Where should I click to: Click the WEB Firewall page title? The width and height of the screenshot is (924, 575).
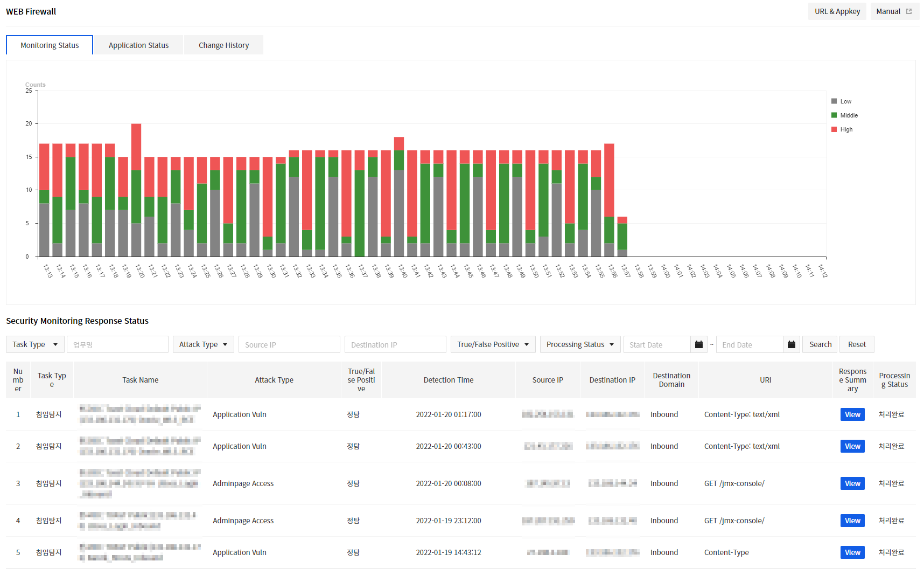31,11
